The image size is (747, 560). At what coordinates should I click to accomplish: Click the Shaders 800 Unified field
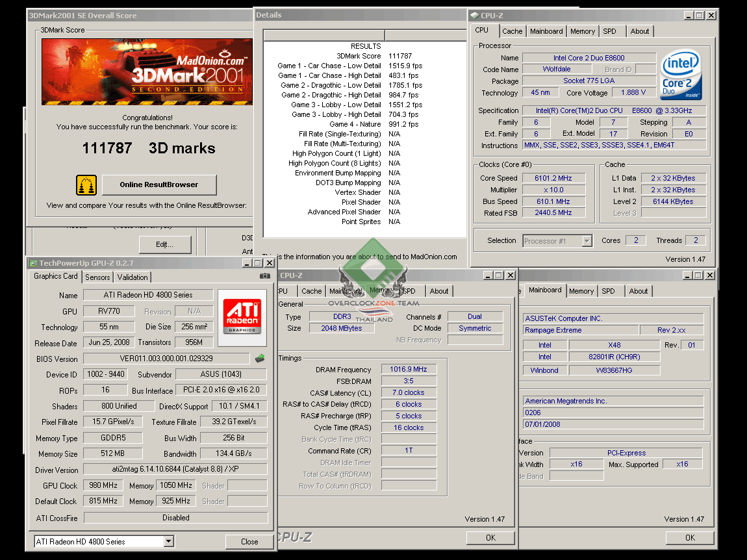coord(119,406)
